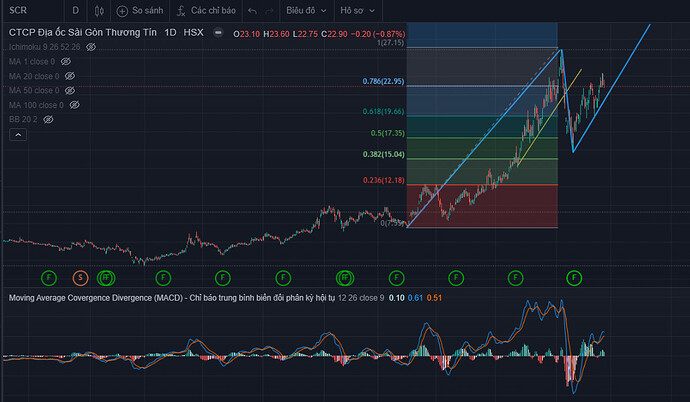Click the plus icon beside So sánh

coord(122,11)
